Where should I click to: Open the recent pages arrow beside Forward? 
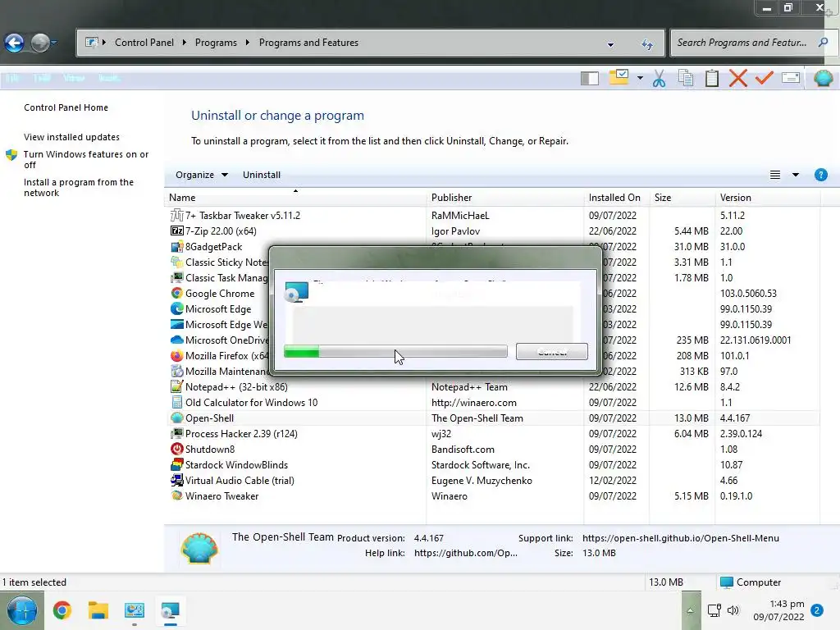[x=54, y=43]
